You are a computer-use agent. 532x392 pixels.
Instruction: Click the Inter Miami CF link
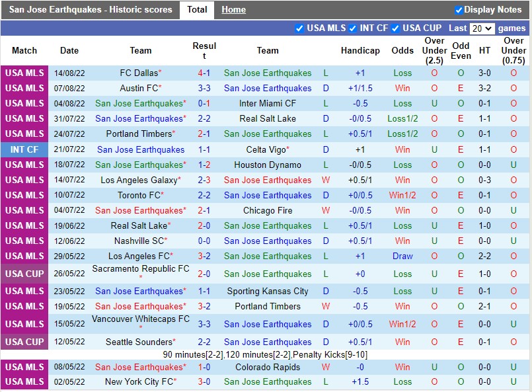[267, 103]
